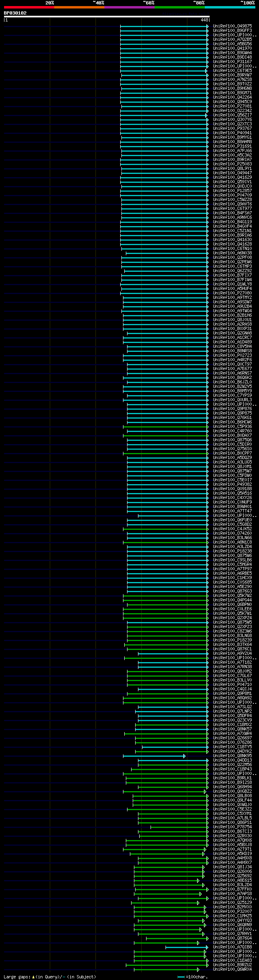Click hit label UniRef100_C1HCX9
The width and height of the screenshot is (259, 980).
tap(232, 578)
